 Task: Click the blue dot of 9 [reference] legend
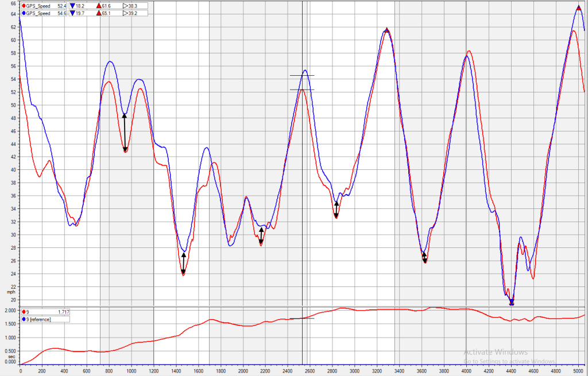(23, 319)
